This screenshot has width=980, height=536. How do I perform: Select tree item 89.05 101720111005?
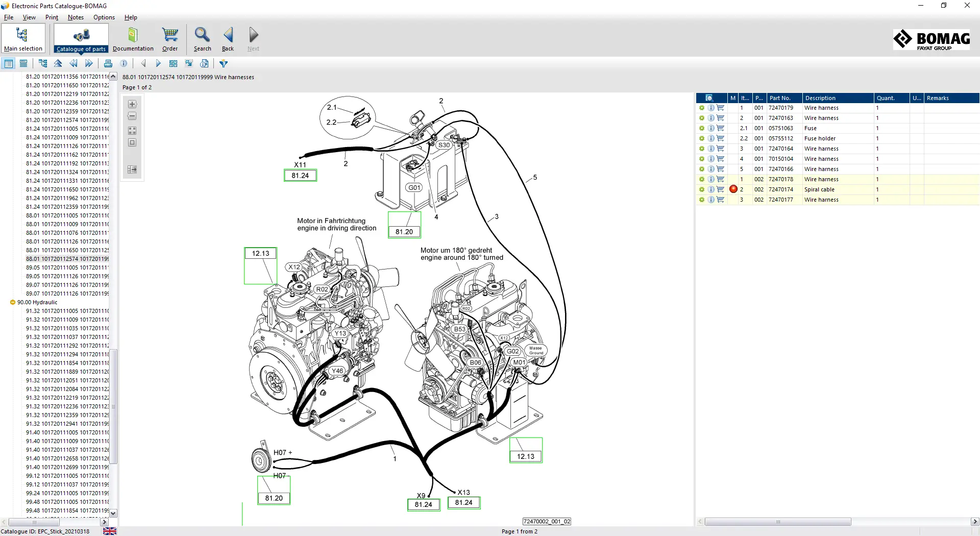pyautogui.click(x=67, y=267)
